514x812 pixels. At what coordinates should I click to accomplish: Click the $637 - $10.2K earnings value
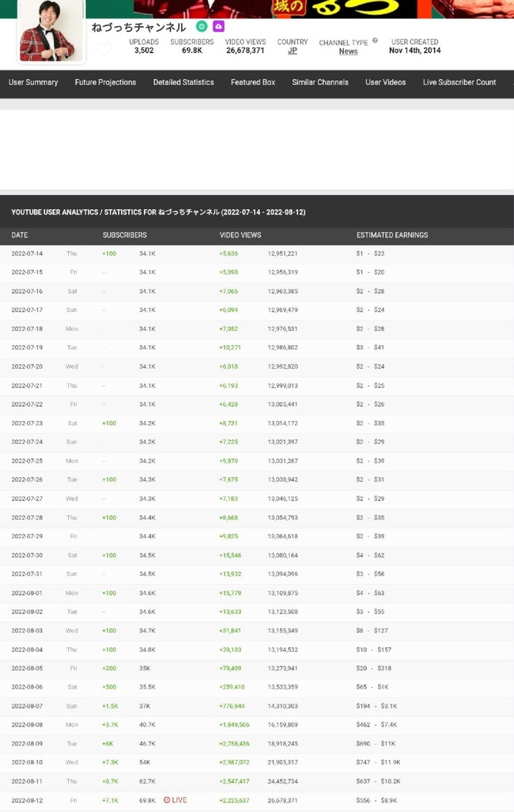pos(378,781)
